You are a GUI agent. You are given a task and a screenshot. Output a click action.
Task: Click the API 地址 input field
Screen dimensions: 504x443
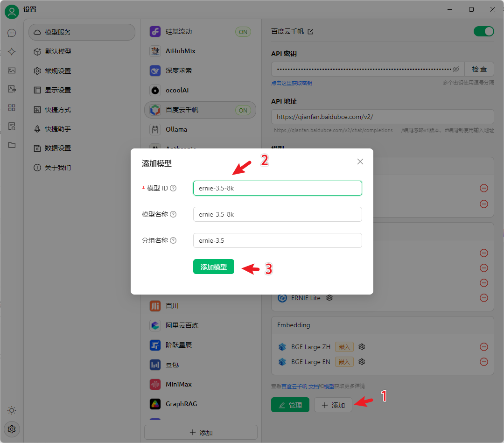click(x=383, y=117)
